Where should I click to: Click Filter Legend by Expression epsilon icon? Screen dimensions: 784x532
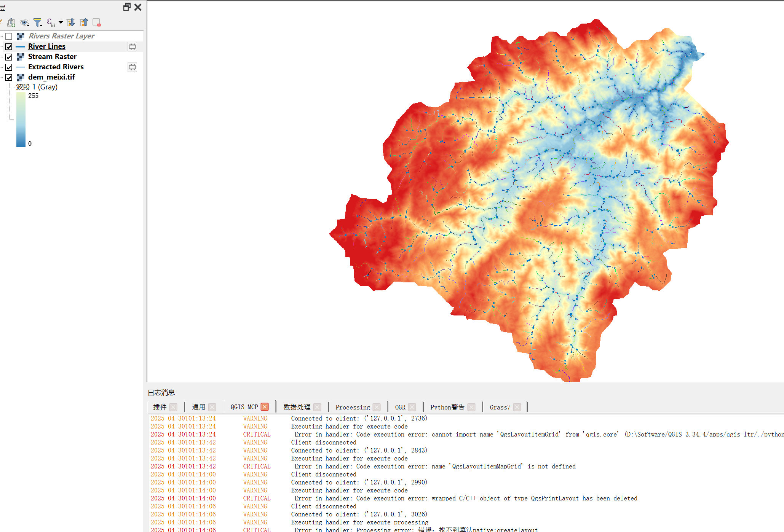click(x=51, y=23)
